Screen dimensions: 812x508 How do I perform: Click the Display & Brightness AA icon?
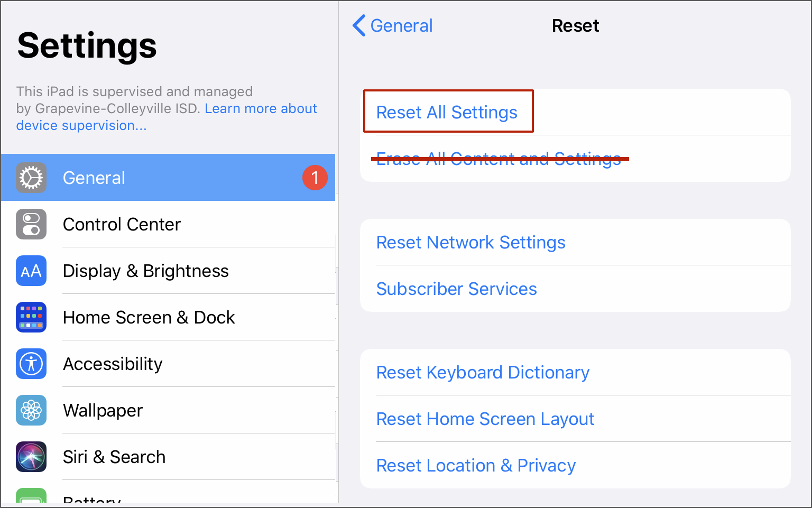tap(31, 271)
